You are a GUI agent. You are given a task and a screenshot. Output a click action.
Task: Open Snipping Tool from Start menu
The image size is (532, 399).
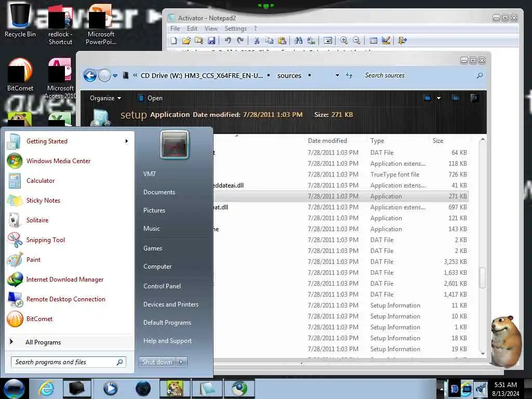pos(70,240)
